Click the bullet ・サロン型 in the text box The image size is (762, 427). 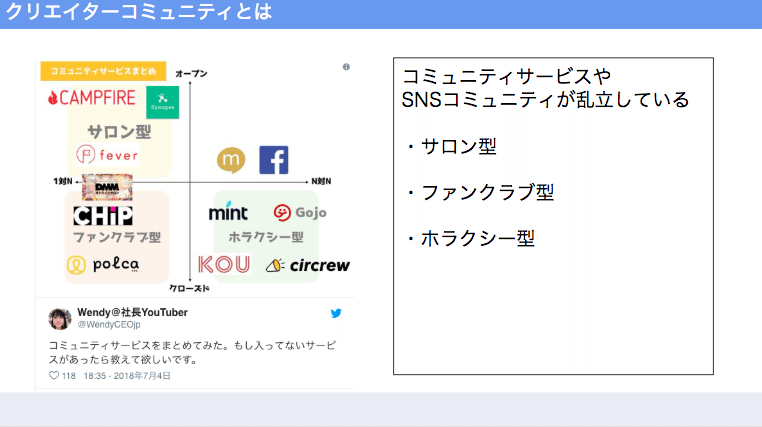(450, 146)
